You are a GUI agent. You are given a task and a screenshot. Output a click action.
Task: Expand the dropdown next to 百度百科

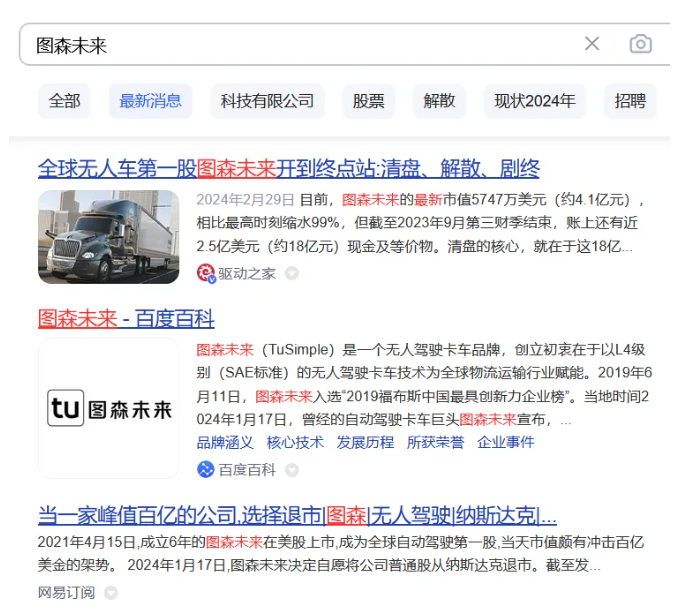coord(292,470)
